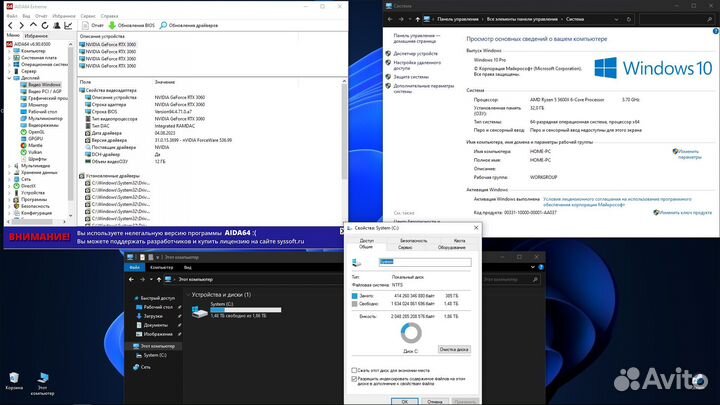Switch to the Безопасность tab in properties

coord(413,241)
